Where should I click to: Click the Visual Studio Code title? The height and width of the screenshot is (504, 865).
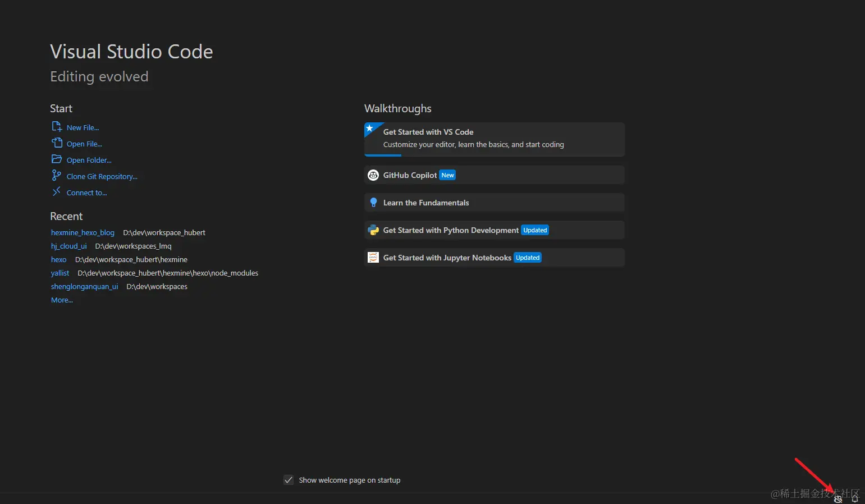(131, 52)
